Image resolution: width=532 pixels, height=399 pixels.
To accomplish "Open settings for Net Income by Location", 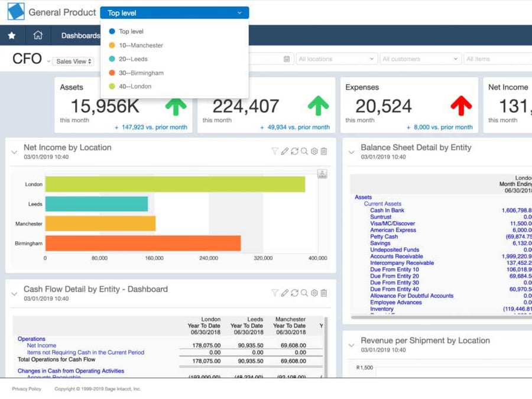I will (x=314, y=151).
